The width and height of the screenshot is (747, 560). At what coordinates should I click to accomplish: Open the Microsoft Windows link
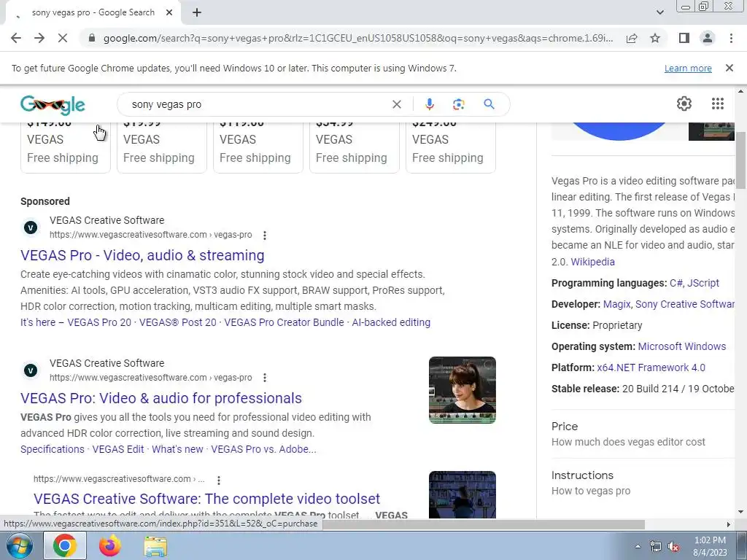[x=682, y=346]
